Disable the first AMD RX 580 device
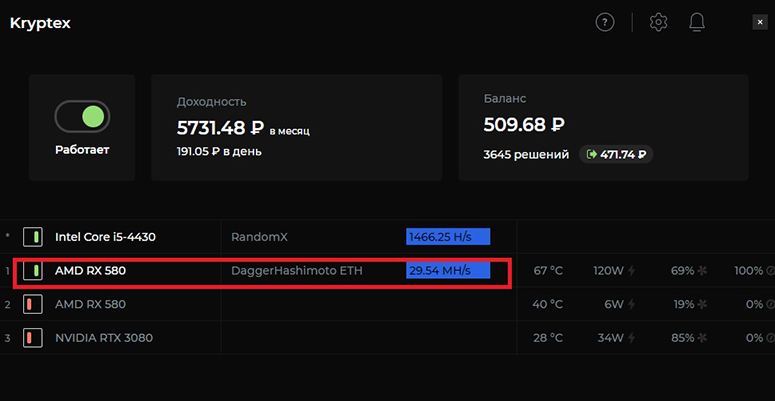The height and width of the screenshot is (401, 775). point(33,270)
